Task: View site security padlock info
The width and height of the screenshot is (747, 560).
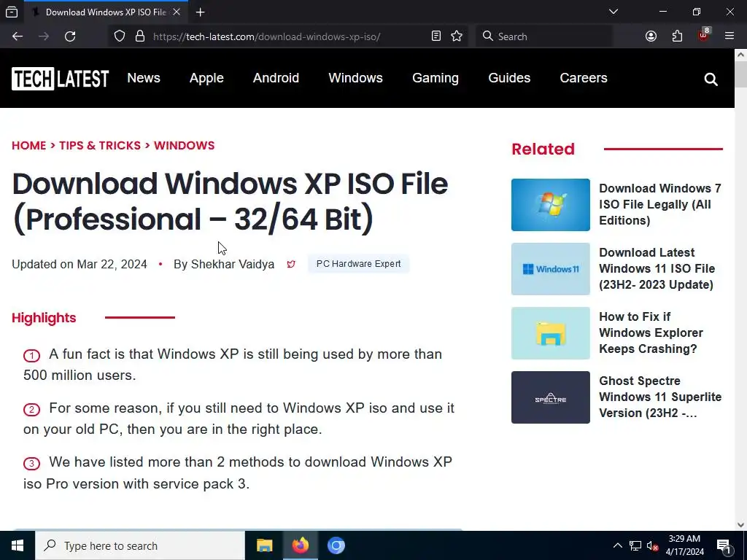Action: tap(140, 36)
